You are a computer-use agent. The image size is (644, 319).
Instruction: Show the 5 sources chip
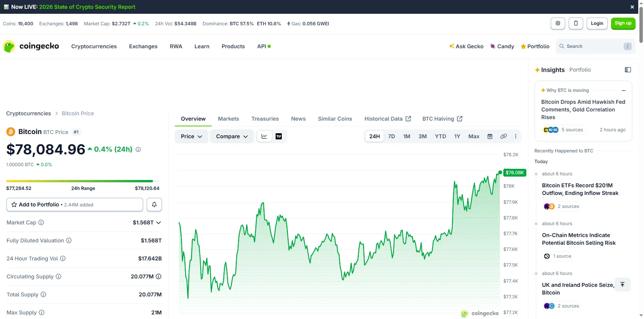tap(564, 130)
